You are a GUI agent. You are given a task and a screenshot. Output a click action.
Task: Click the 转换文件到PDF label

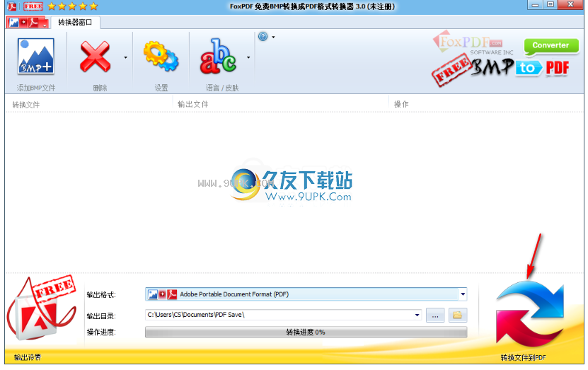point(523,358)
